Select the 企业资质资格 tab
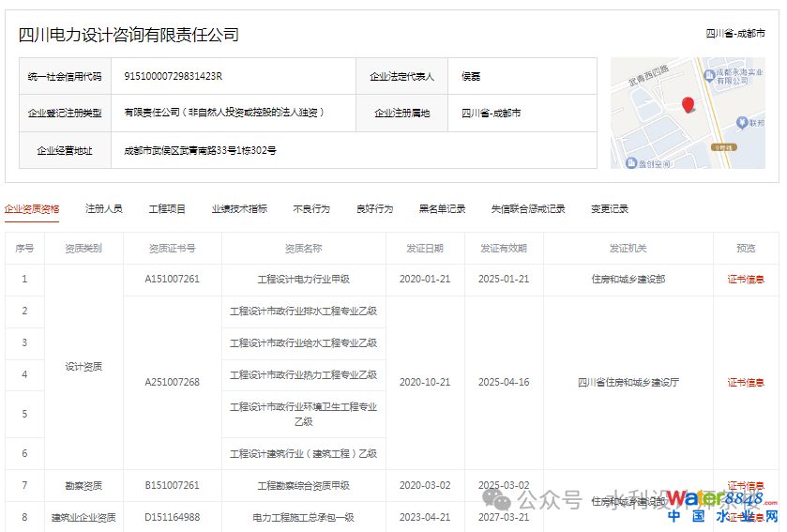787x532 pixels. point(32,208)
